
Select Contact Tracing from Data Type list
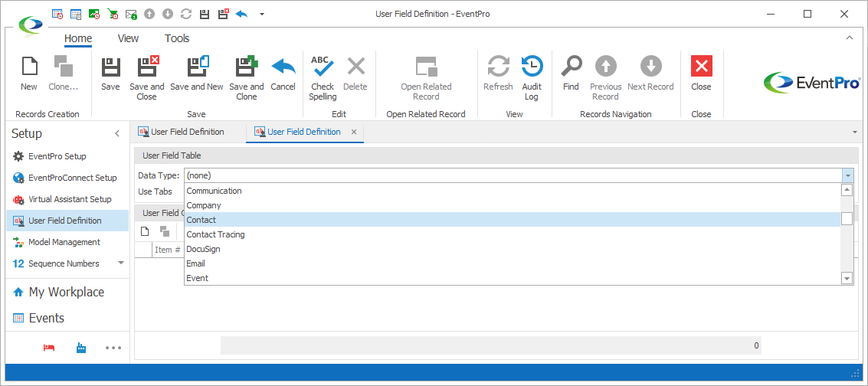513,234
